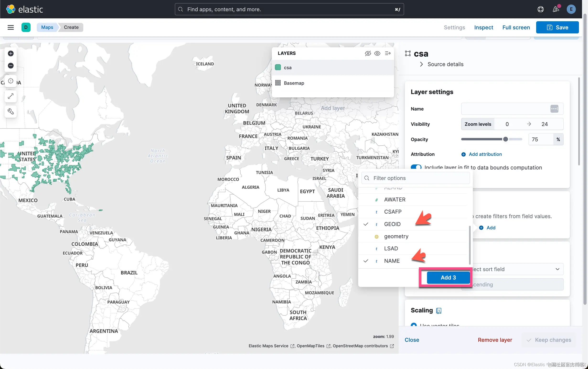Expand the Source details section

pyautogui.click(x=445, y=64)
